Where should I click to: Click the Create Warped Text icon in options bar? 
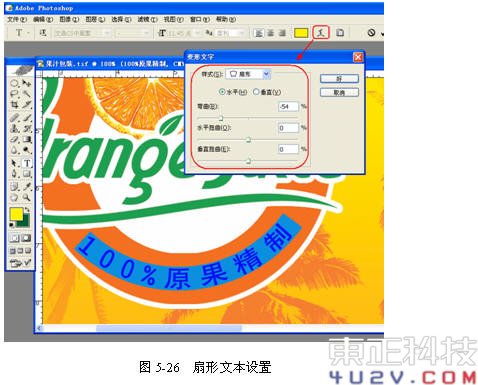321,32
